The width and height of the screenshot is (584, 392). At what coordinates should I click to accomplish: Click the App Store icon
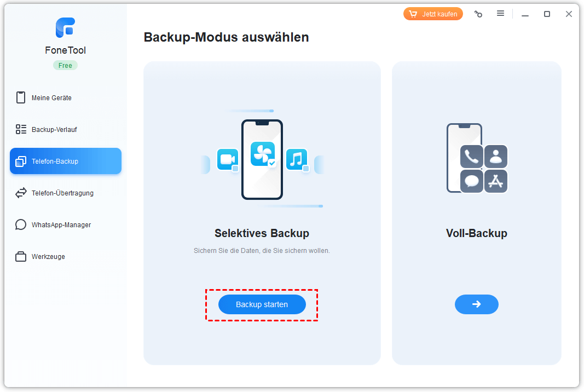click(496, 181)
